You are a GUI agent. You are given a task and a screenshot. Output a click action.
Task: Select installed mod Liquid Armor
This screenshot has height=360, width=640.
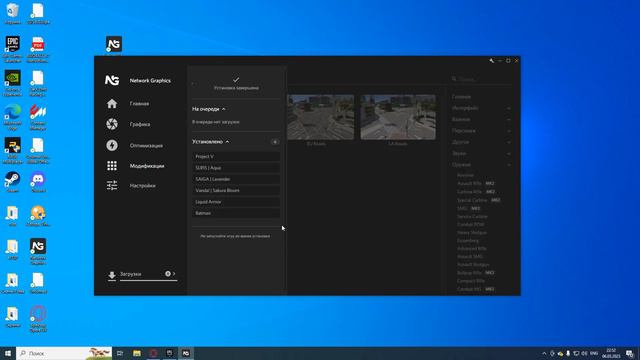(236, 202)
